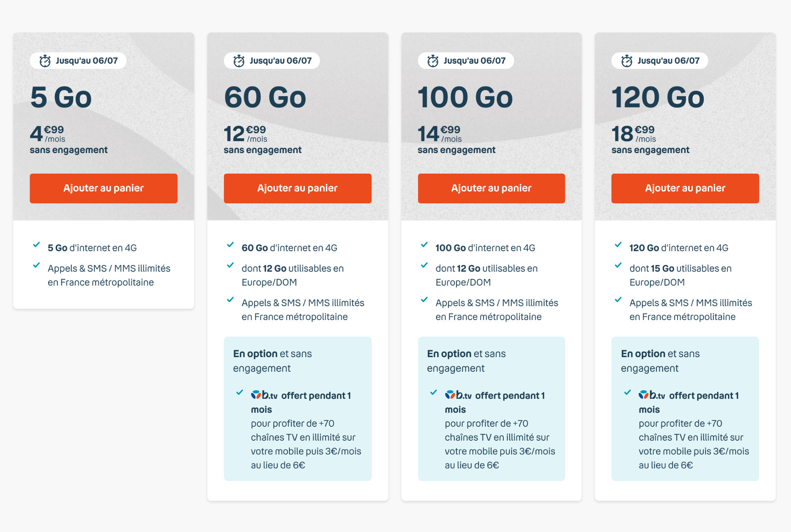Add the 120 Go plan to cart
Viewport: 791px width, 532px height.
click(685, 188)
